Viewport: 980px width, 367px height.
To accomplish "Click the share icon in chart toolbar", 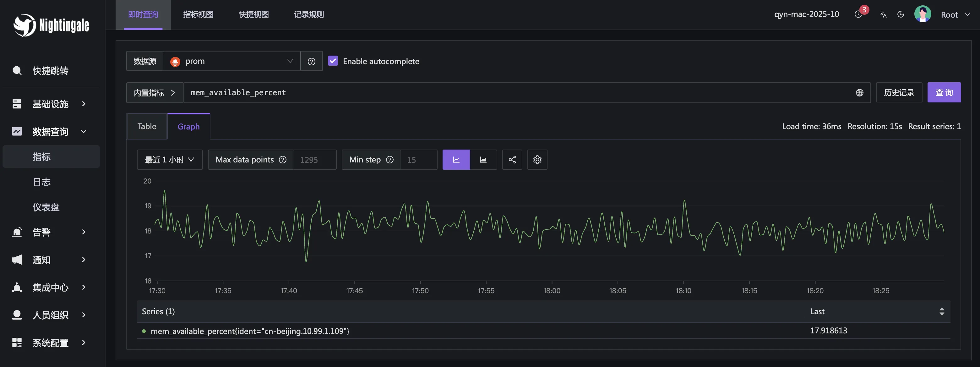I will tap(512, 160).
